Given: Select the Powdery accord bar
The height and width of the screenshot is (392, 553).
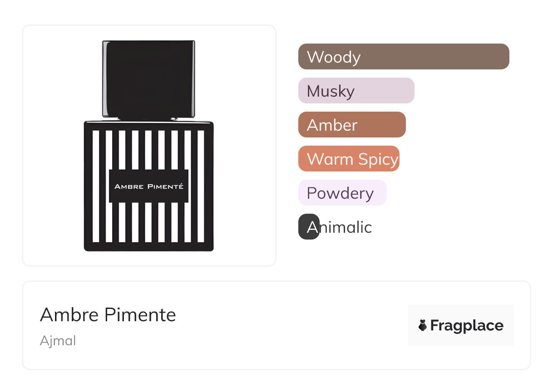Looking at the screenshot, I should (342, 193).
